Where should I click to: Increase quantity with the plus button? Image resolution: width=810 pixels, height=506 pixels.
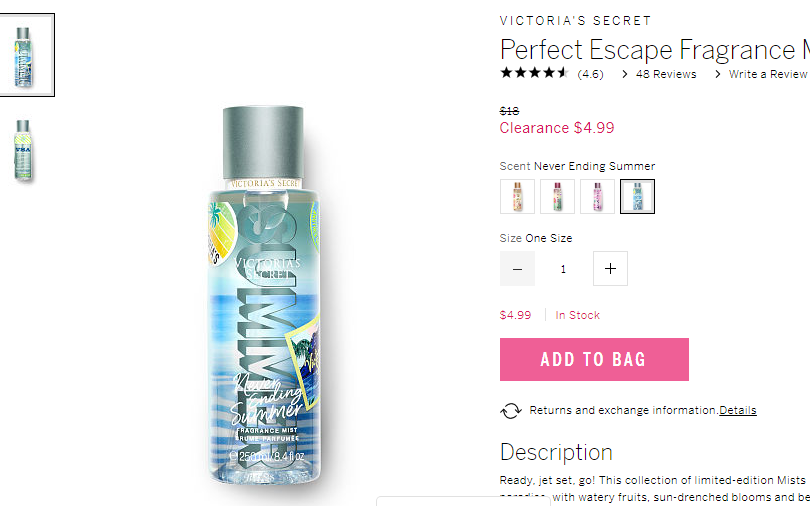(610, 268)
